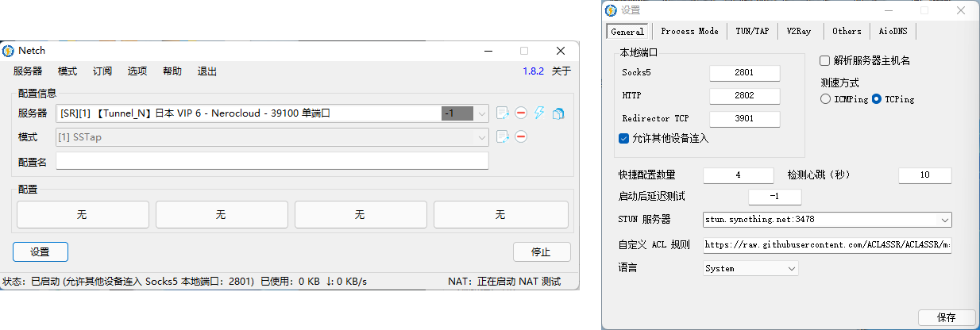The width and height of the screenshot is (980, 330).
Task: Edit the selected server with the pencil icon
Action: (503, 113)
